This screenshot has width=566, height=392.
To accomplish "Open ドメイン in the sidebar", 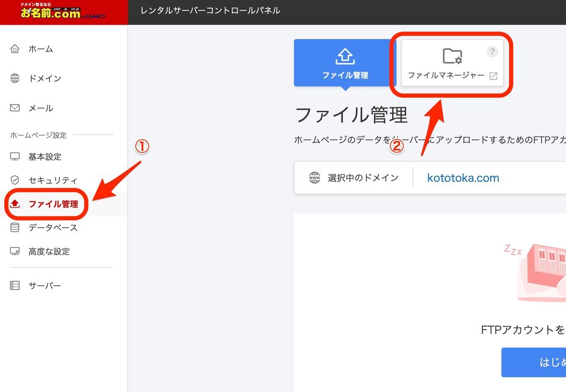I will 45,78.
